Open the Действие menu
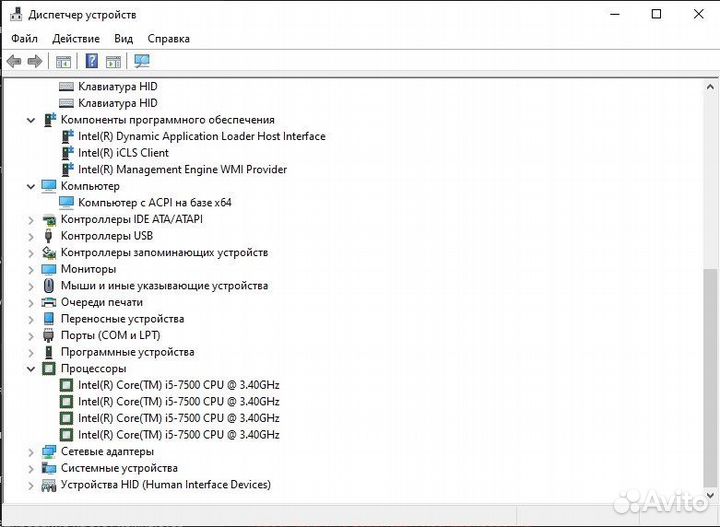 click(76, 39)
